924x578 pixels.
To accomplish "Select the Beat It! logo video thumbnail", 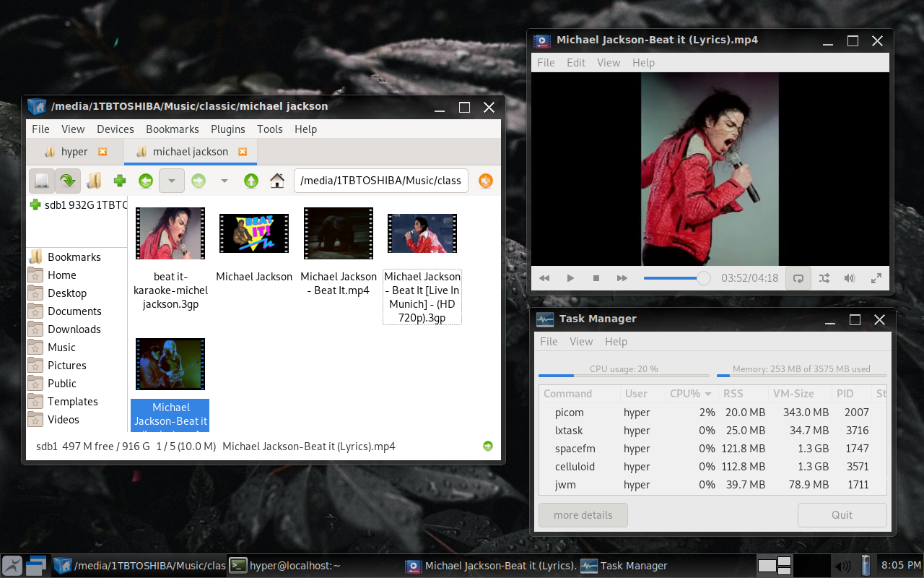I will 254,233.
